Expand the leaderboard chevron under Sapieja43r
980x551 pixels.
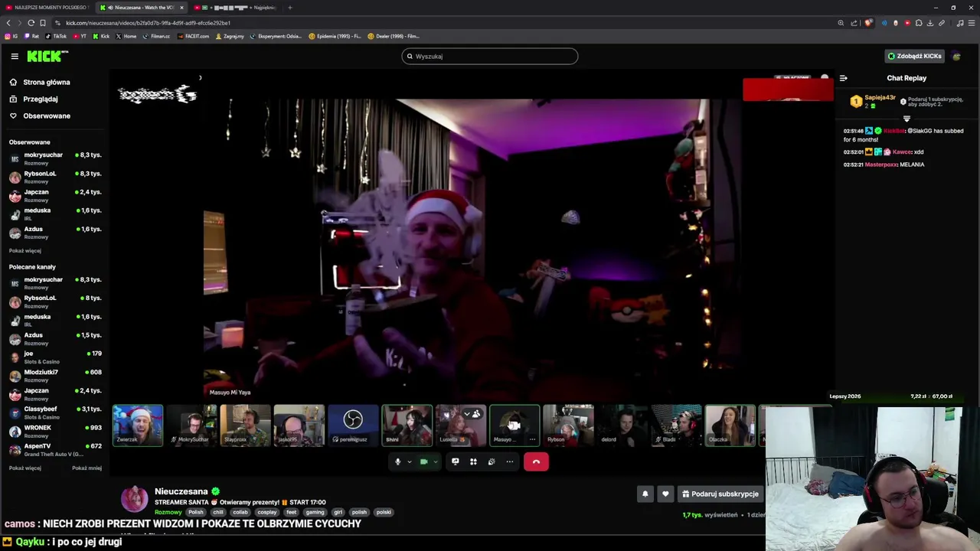tap(906, 119)
